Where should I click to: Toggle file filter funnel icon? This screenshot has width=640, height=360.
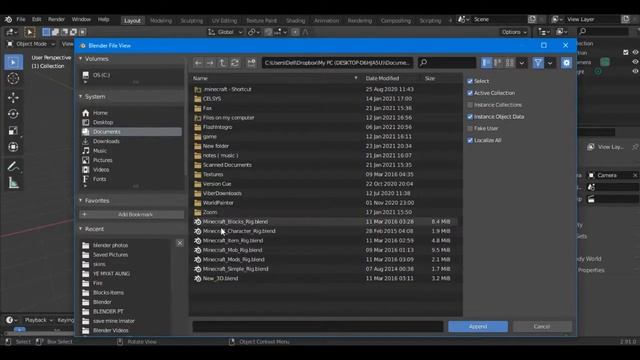(538, 63)
